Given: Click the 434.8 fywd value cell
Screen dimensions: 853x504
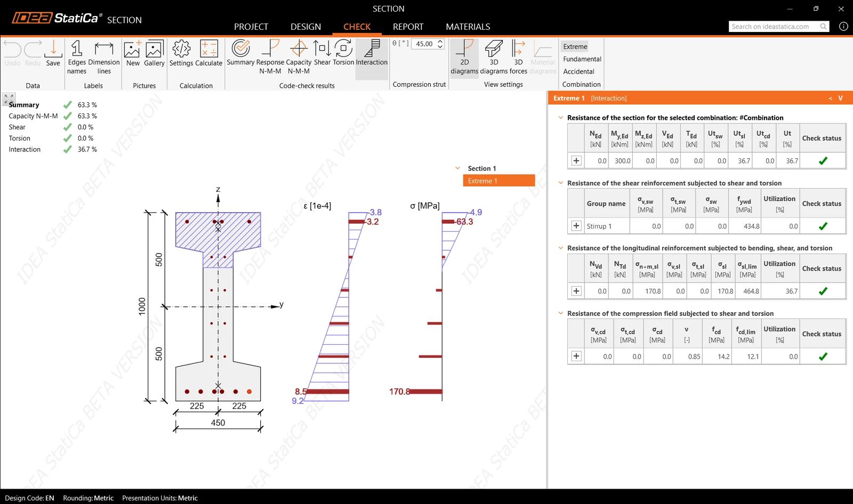Looking at the screenshot, I should coord(744,226).
